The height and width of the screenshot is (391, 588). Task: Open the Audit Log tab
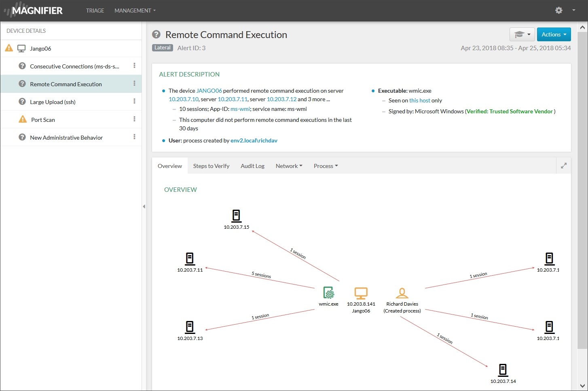click(252, 166)
